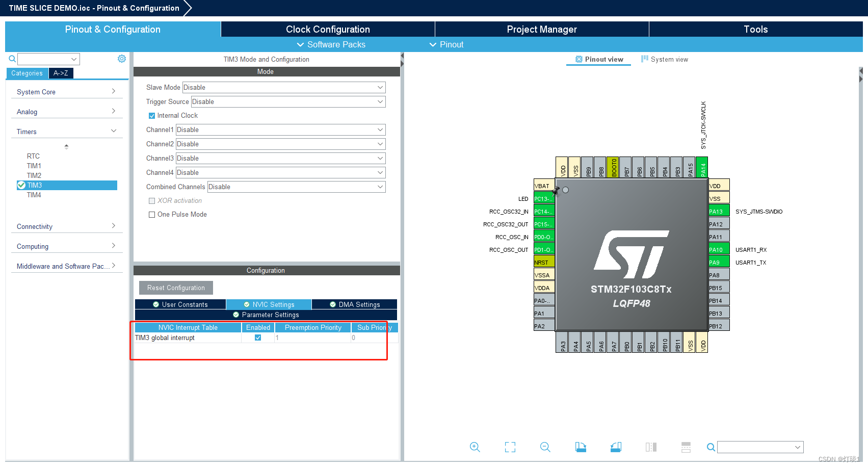Image resolution: width=868 pixels, height=467 pixels.
Task: Enable One Pulse Mode checkbox
Action: pyautogui.click(x=152, y=215)
